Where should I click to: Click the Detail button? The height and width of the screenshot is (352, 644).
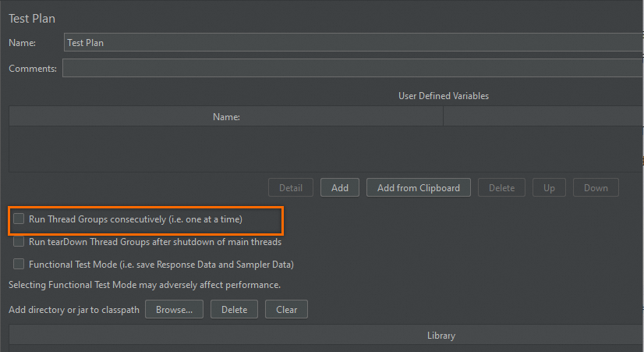click(x=291, y=187)
